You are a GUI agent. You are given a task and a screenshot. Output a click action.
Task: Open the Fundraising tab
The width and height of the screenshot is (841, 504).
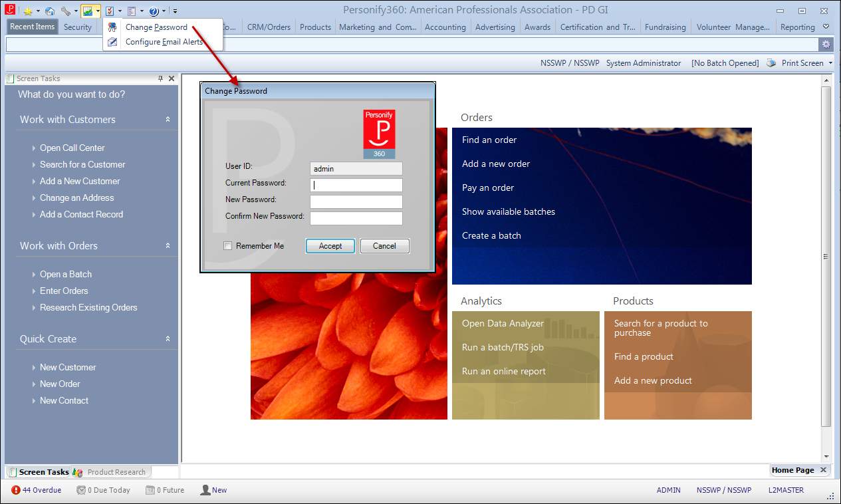click(x=665, y=27)
